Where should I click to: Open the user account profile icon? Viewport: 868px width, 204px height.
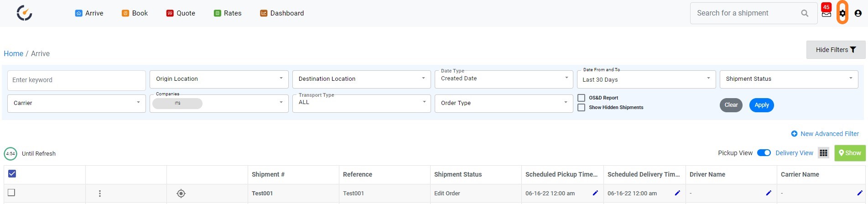point(858,13)
